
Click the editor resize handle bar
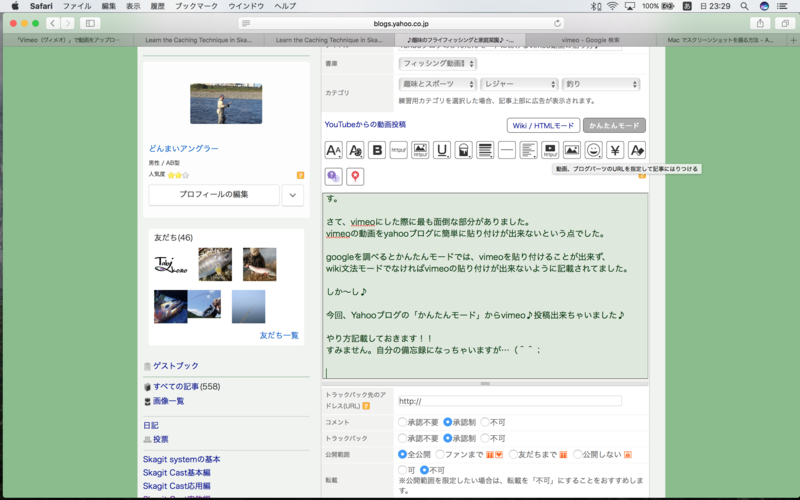(485, 383)
